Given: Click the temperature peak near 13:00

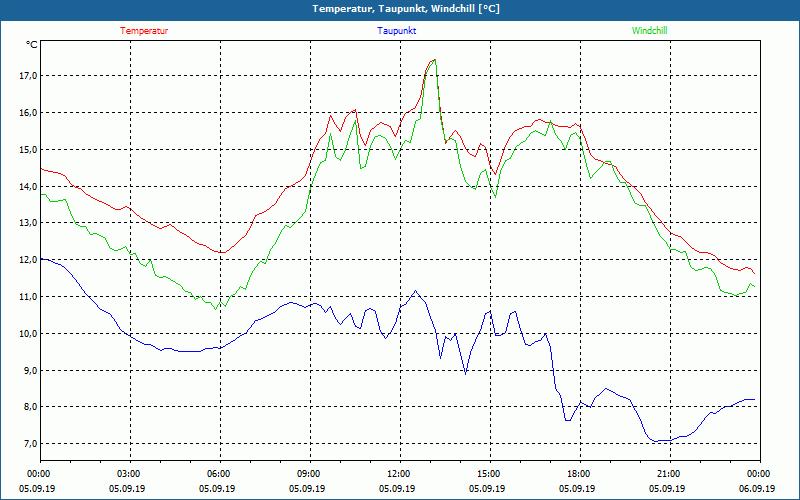Looking at the screenshot, I should click(434, 59).
